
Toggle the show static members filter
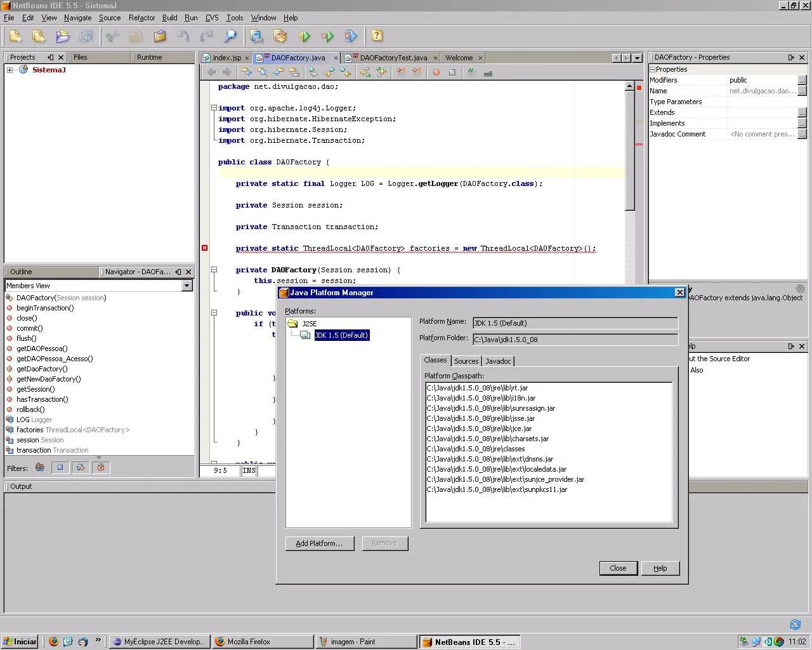point(81,468)
